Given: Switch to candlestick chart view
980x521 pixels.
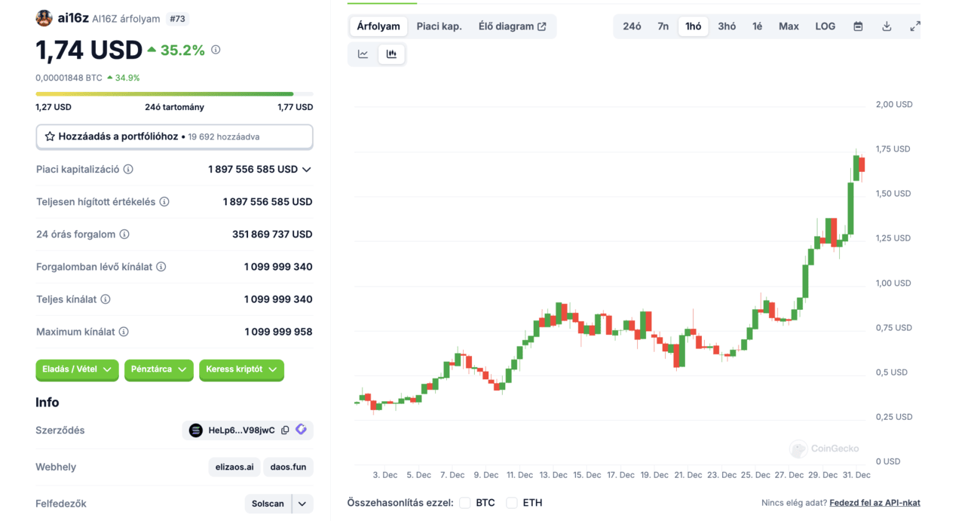Looking at the screenshot, I should click(391, 54).
